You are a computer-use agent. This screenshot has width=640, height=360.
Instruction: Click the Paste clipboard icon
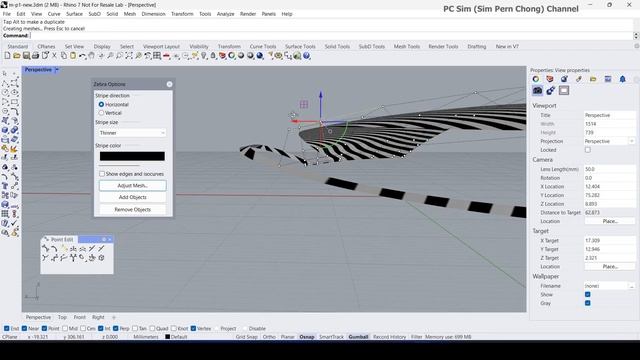point(73,56)
